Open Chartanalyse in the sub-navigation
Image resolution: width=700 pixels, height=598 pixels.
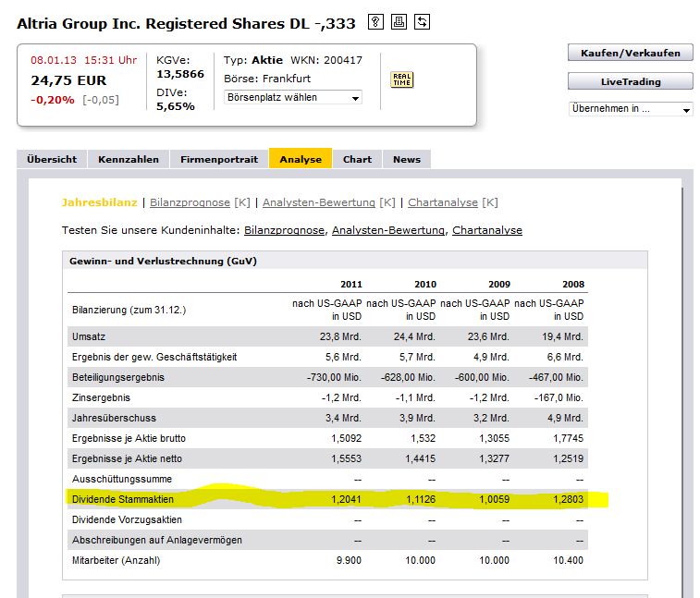[442, 202]
